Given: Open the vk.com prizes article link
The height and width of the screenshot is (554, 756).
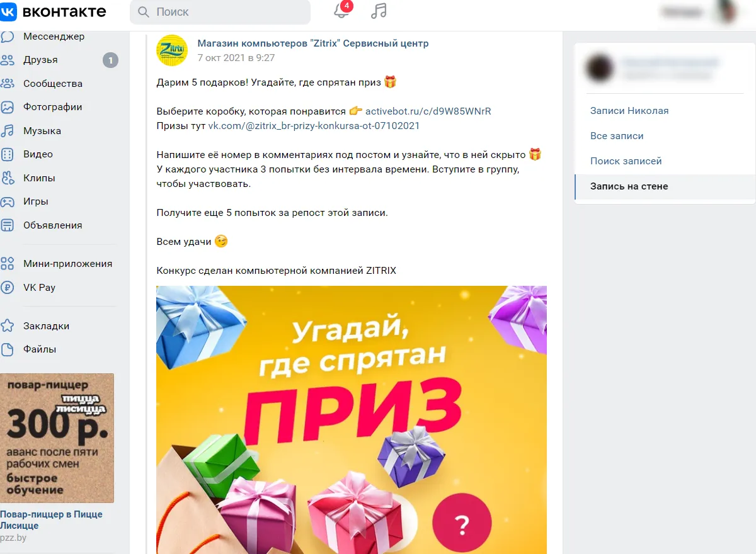Looking at the screenshot, I should (314, 126).
